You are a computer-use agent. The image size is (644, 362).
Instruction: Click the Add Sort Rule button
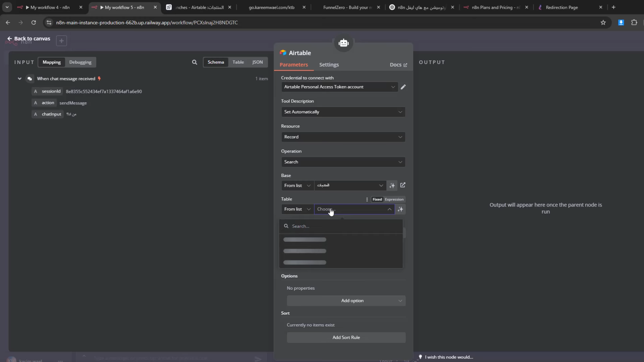click(346, 338)
